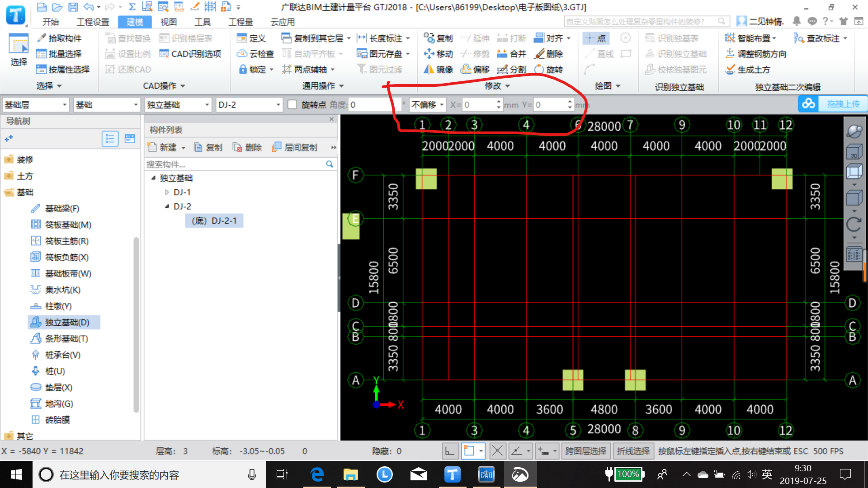Click the 分割 split tool
868x488 pixels.
click(511, 69)
